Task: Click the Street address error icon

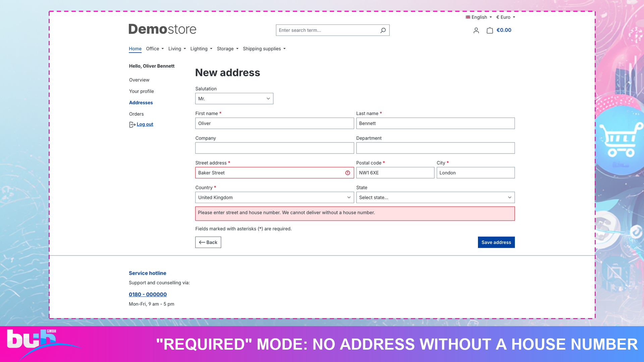Action: [x=347, y=173]
